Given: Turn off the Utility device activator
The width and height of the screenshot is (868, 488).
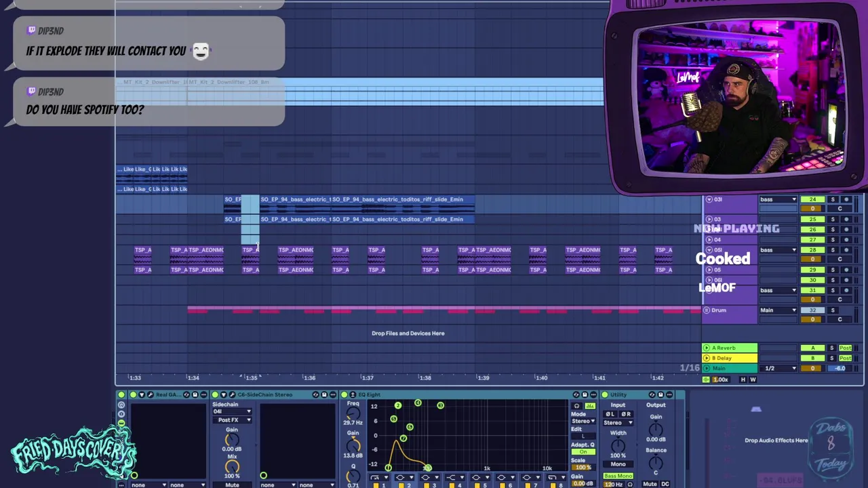Looking at the screenshot, I should coord(604,394).
